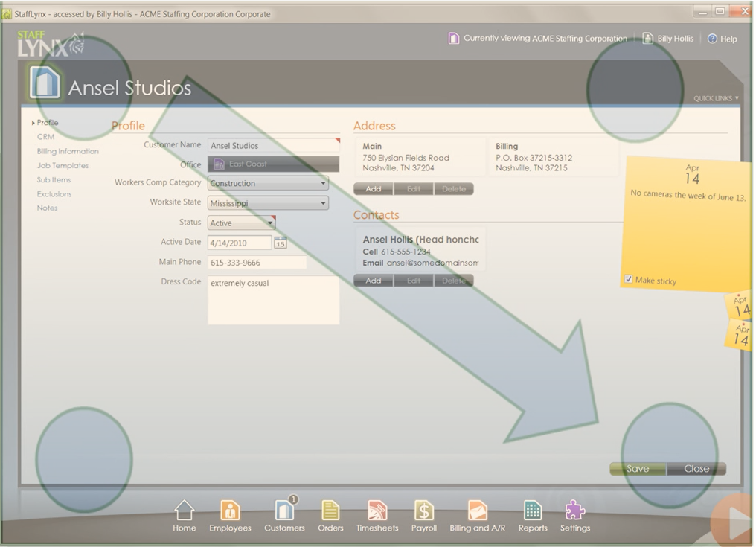This screenshot has height=547, width=756.
Task: Expand the Quick Links menu
Action: point(716,98)
